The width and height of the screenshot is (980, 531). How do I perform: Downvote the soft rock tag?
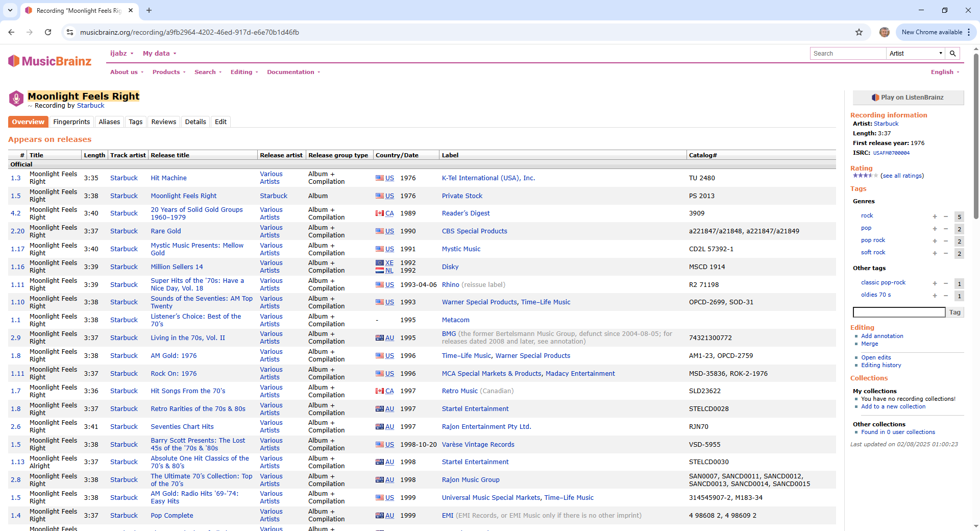pyautogui.click(x=946, y=253)
